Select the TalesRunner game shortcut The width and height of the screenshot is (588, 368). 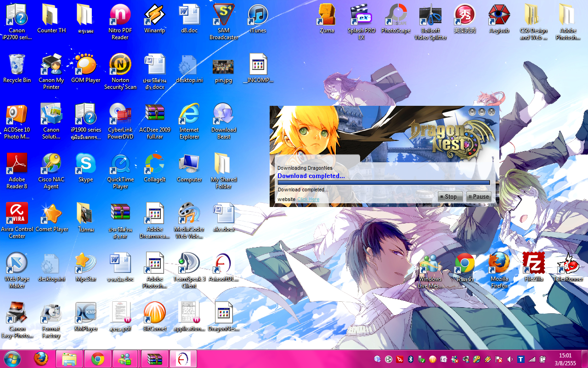coord(568,267)
